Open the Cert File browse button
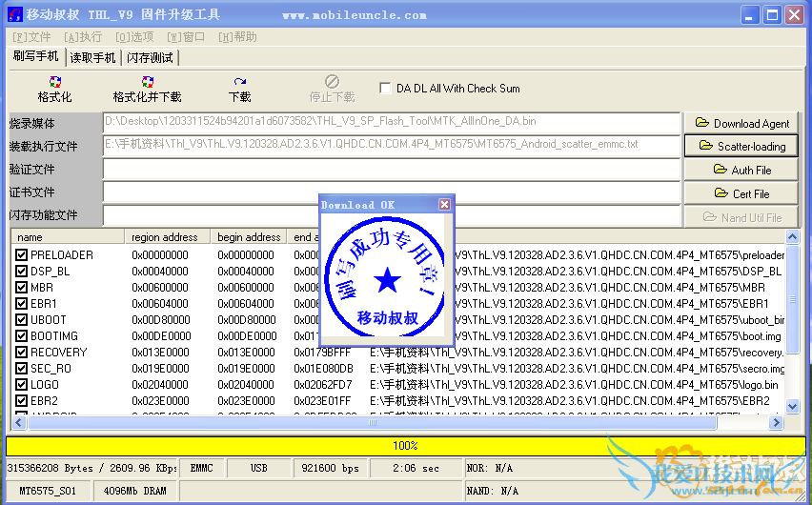 (x=741, y=193)
